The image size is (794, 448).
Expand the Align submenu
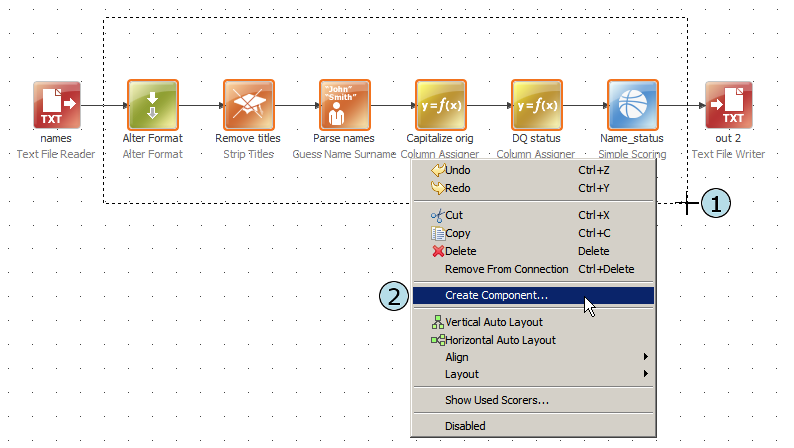[456, 357]
